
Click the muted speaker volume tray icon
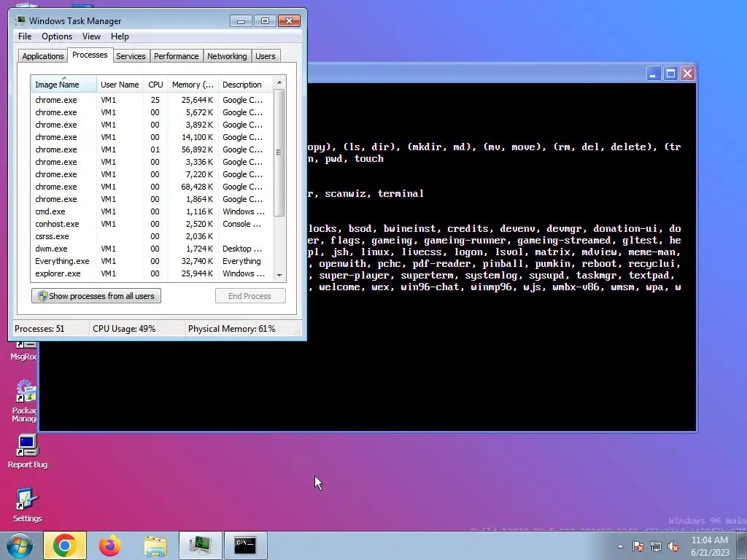(673, 546)
